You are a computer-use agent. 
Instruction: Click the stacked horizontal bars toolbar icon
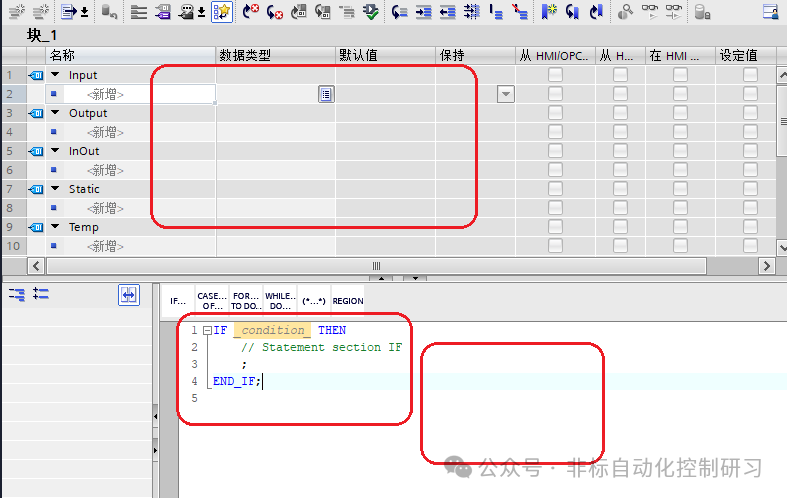(x=139, y=12)
